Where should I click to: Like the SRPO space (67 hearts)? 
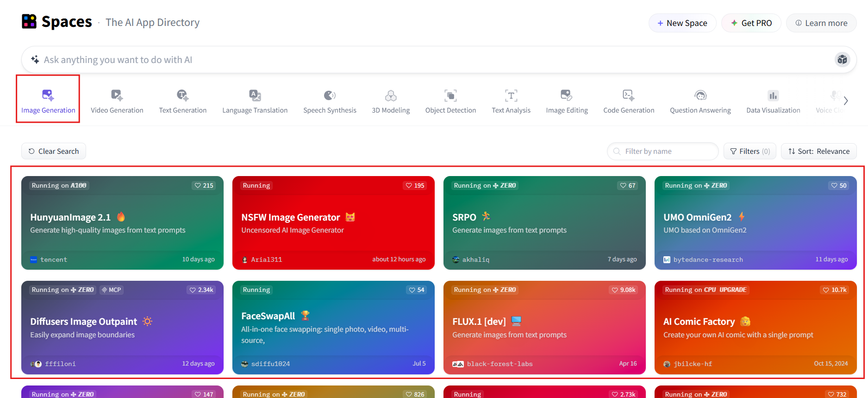tap(628, 185)
